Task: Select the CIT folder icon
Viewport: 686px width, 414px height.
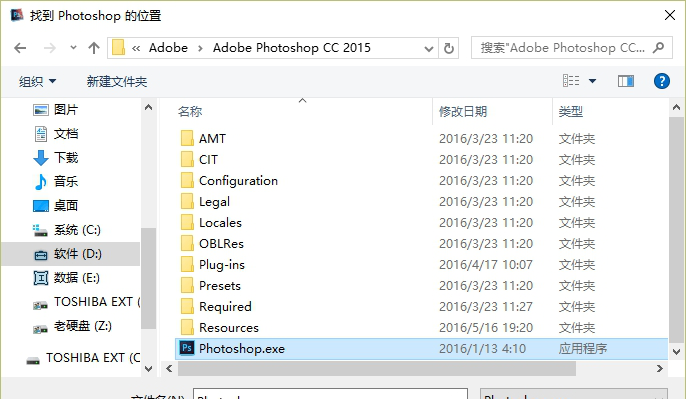Action: 187,159
